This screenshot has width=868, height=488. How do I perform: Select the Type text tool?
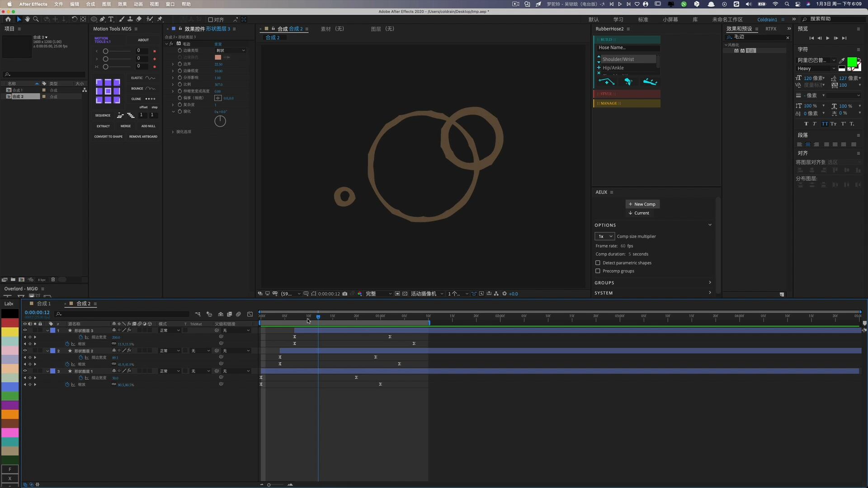(x=111, y=19)
